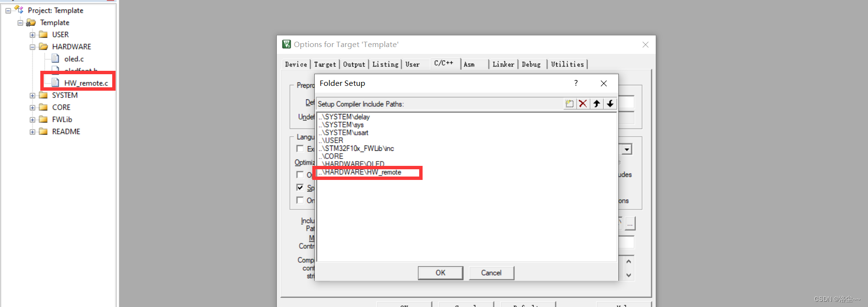
Task: Toggle the first checkbox under Language
Action: 300,149
